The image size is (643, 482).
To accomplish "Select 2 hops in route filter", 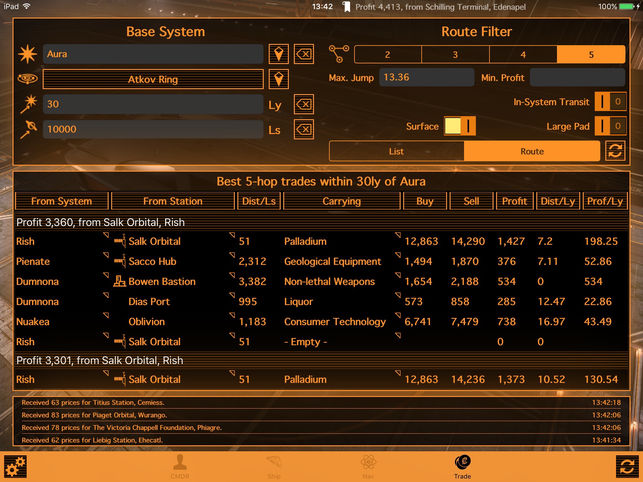I will pyautogui.click(x=388, y=54).
